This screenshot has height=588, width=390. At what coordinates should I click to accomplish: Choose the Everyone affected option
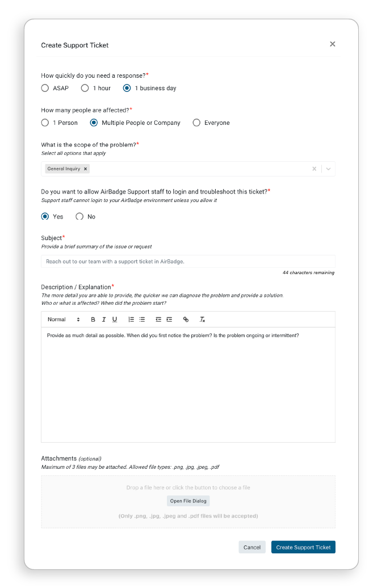click(x=196, y=123)
